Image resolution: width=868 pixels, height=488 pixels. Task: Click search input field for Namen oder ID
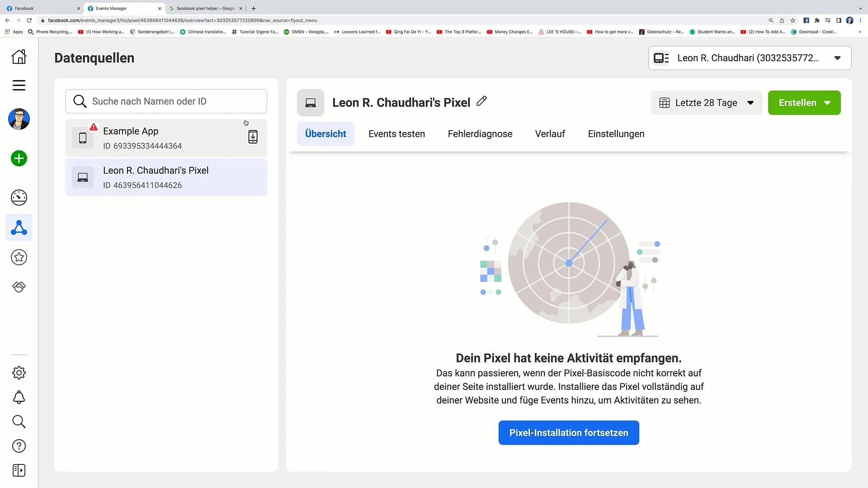coord(167,101)
